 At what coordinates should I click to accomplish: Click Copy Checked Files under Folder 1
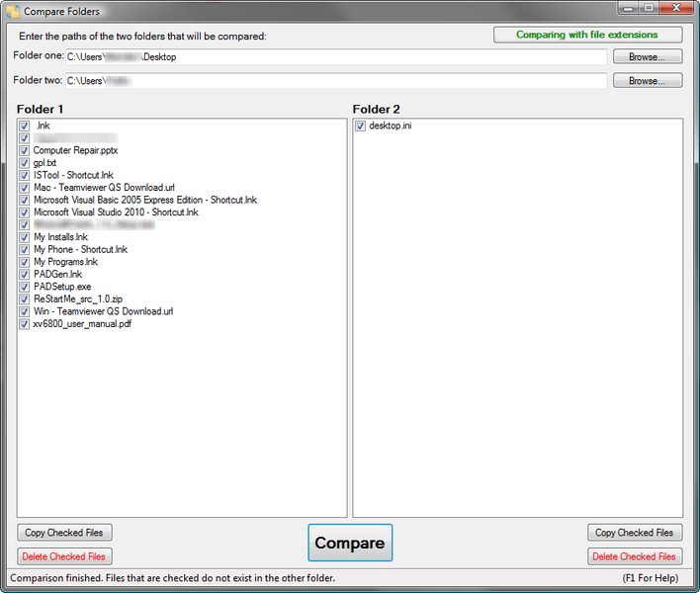click(64, 533)
